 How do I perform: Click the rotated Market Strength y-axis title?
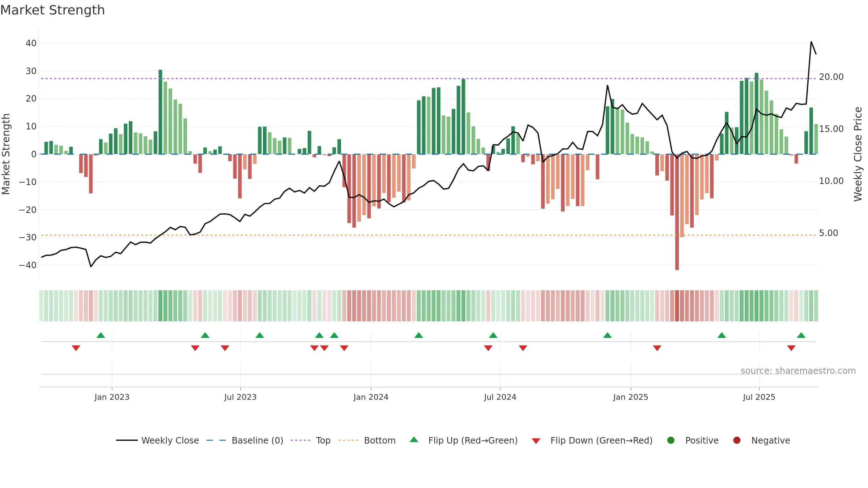(6, 154)
